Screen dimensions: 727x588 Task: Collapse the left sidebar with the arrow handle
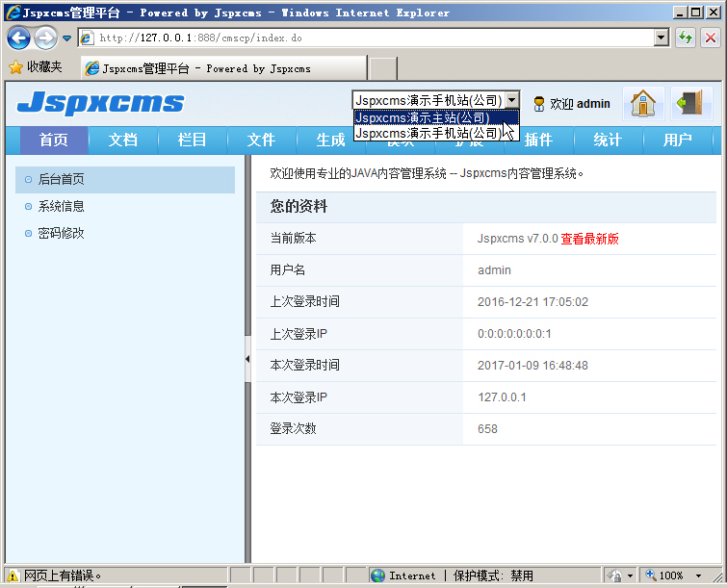coord(247,359)
